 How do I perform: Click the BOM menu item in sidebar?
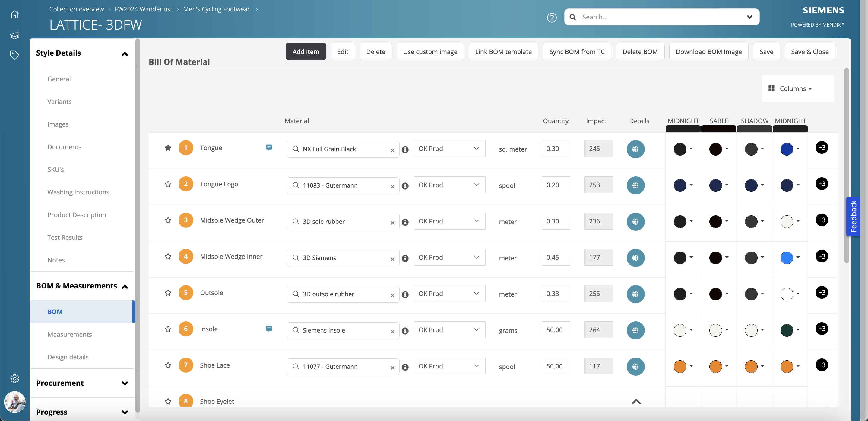pyautogui.click(x=55, y=312)
